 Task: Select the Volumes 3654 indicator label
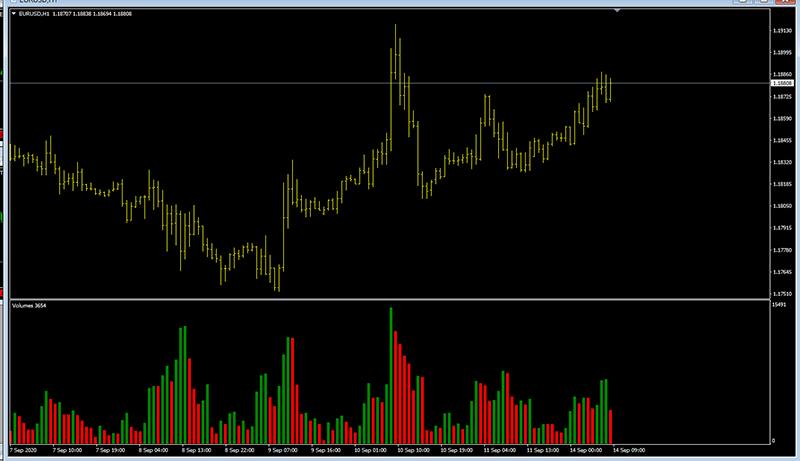32,304
